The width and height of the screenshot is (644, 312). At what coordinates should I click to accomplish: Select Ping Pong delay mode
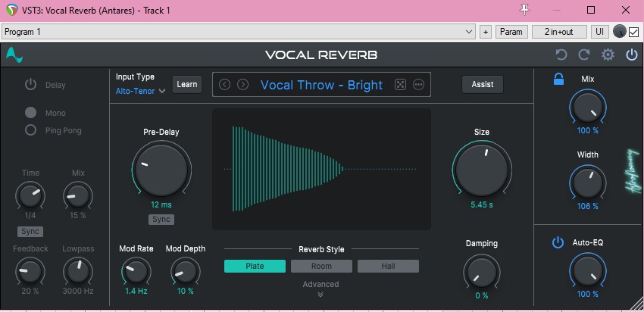pyautogui.click(x=30, y=130)
